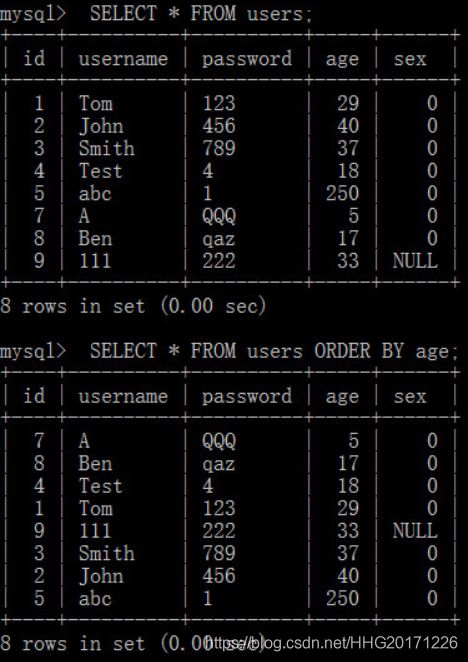Click the sex header in second table
The image size is (468, 662).
pyautogui.click(x=410, y=397)
